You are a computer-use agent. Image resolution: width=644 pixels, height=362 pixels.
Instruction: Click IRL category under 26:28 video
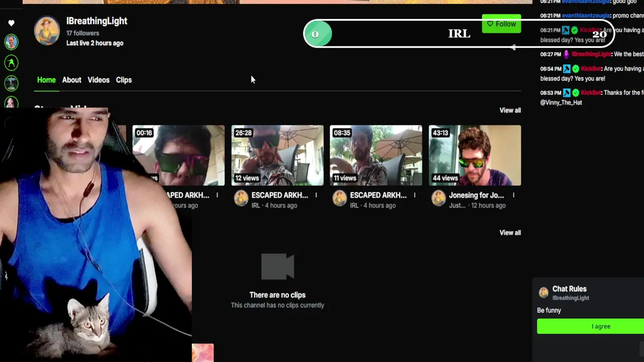click(256, 206)
